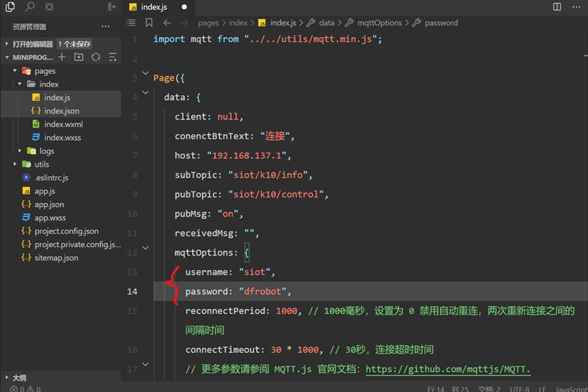Split the editor with layout icon
Image resolution: width=588 pixels, height=392 pixels.
(557, 7)
